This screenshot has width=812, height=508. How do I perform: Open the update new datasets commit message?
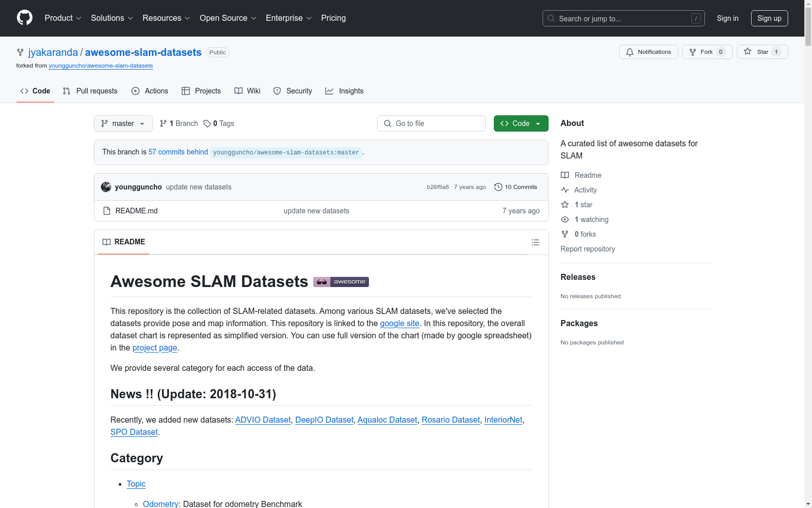[x=198, y=187]
